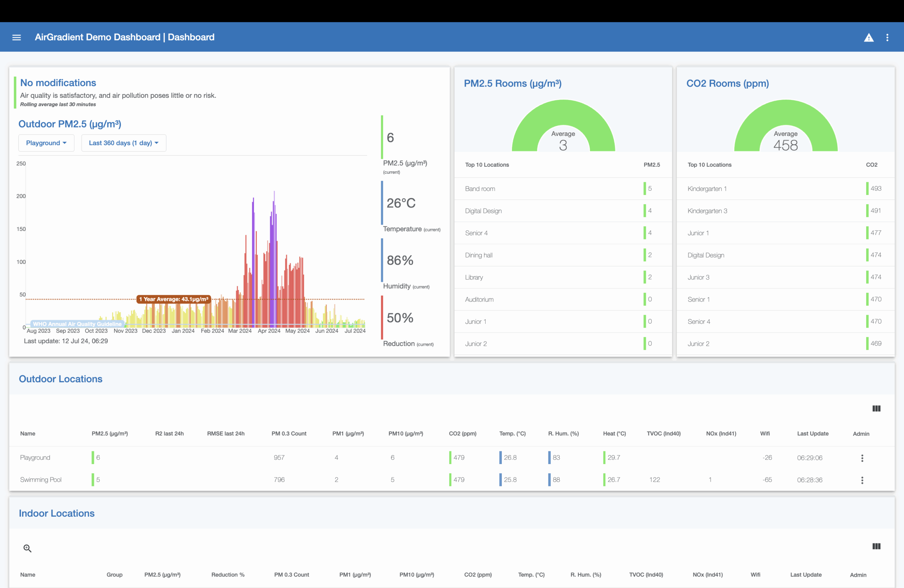904x588 pixels.
Task: Select Kindergarten 1 in CO2 Rooms list
Action: [x=707, y=189]
